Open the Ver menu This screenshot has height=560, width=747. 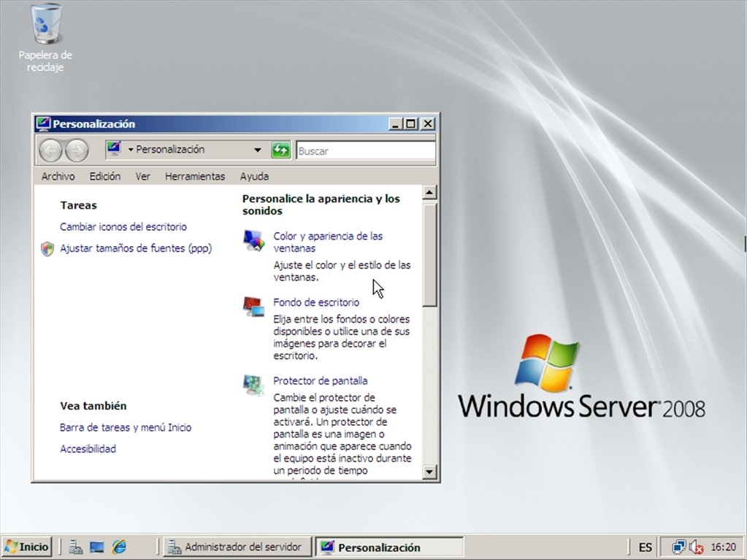pos(142,176)
